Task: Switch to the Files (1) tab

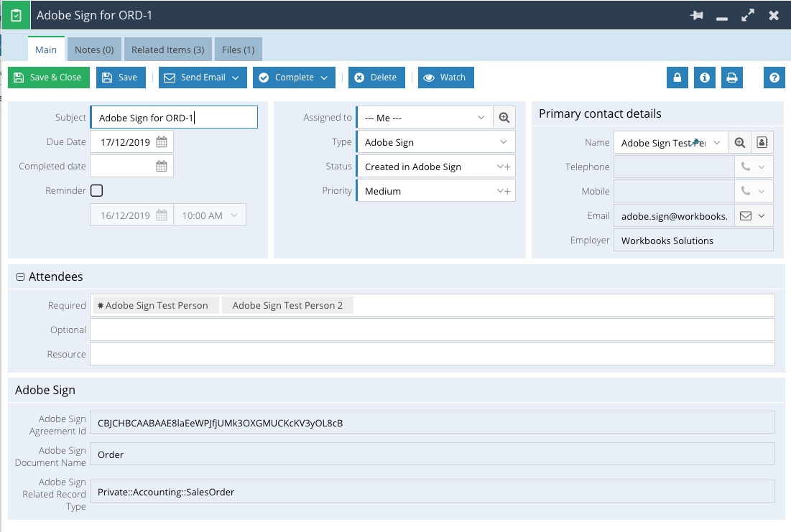Action: point(238,50)
